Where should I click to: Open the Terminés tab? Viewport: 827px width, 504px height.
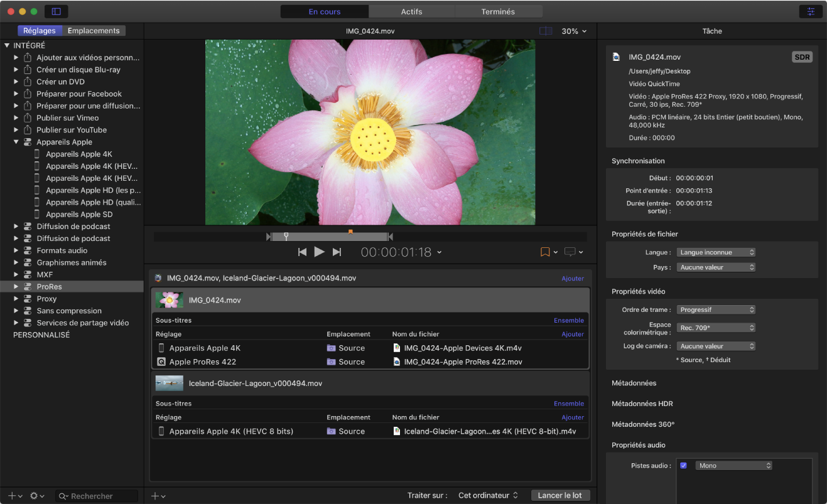tap(498, 11)
